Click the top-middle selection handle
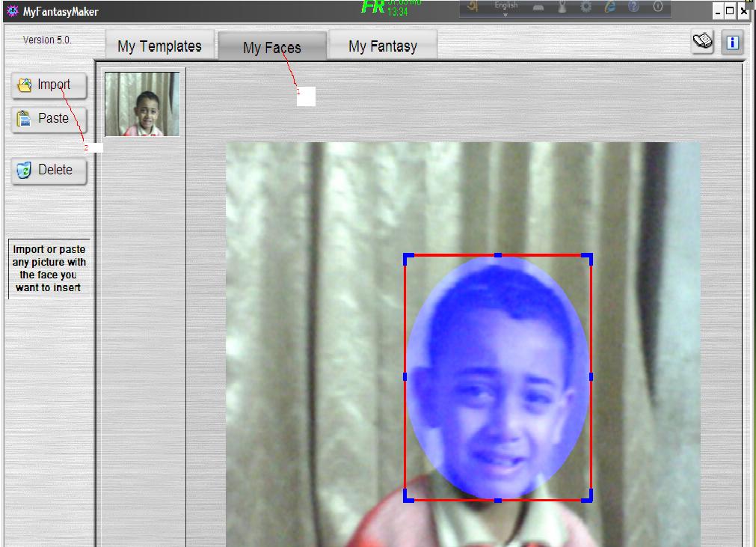This screenshot has height=547, width=756. pyautogui.click(x=498, y=255)
